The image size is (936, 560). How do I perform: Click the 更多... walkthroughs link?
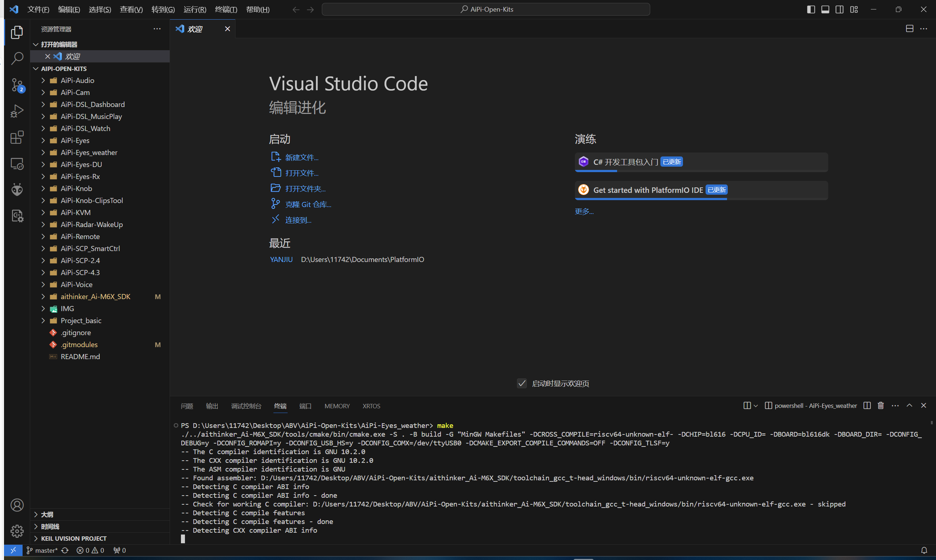584,211
